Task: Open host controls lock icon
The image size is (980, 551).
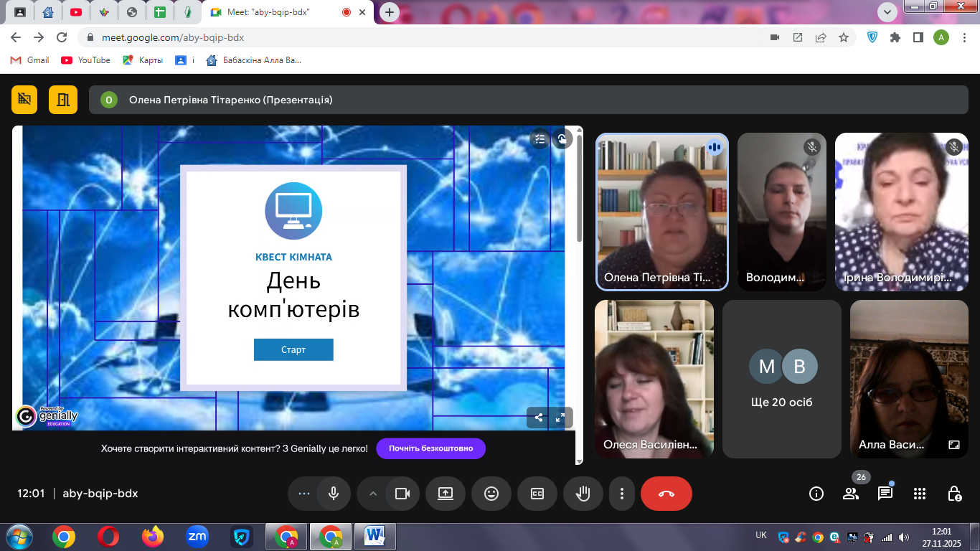Action: tap(954, 494)
